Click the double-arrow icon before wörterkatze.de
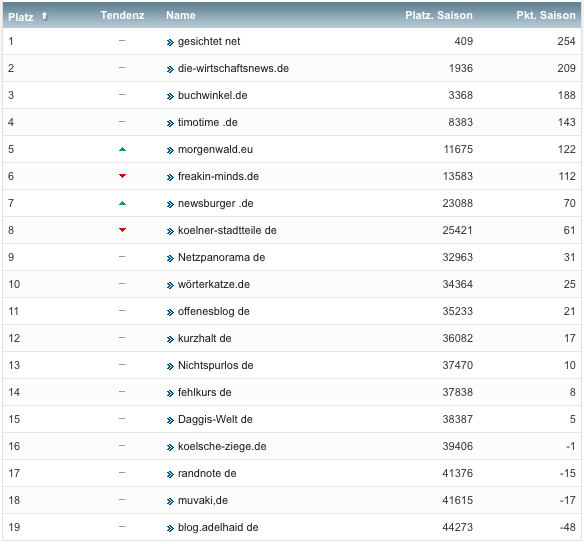The image size is (584, 544). pyautogui.click(x=170, y=286)
